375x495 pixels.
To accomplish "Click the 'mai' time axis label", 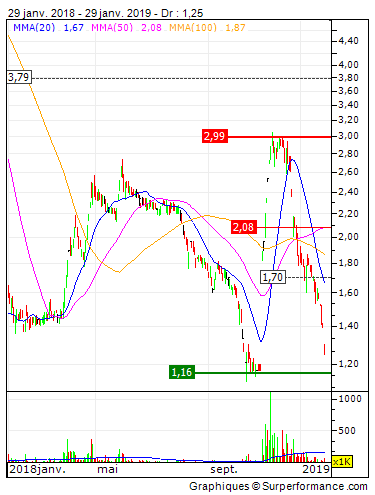I will coord(107,469).
